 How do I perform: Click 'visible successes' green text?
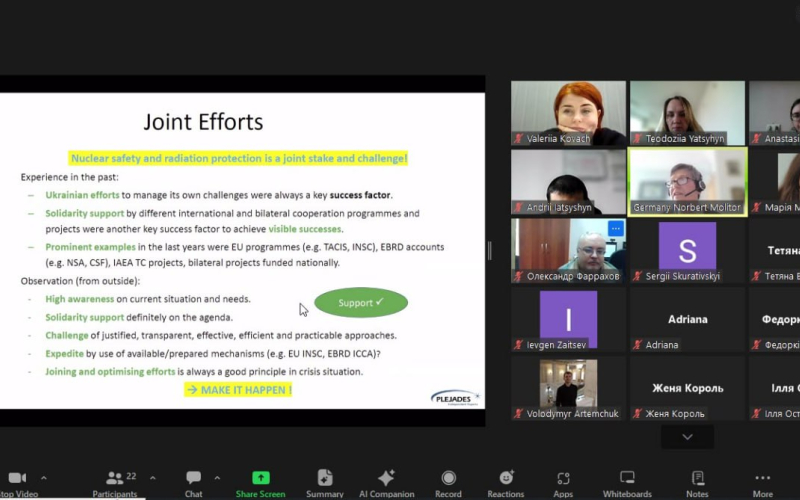pos(305,229)
